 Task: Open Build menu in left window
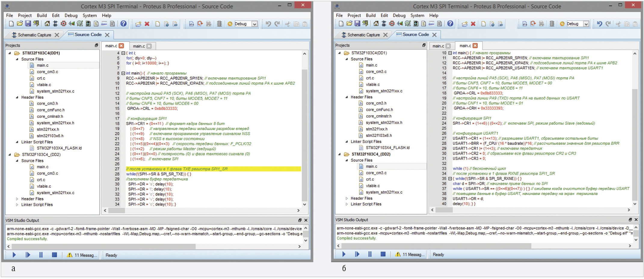click(x=42, y=15)
